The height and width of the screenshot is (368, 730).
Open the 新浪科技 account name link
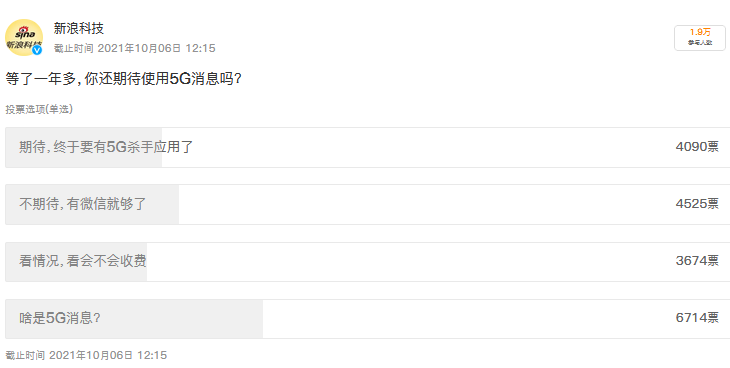(78, 28)
